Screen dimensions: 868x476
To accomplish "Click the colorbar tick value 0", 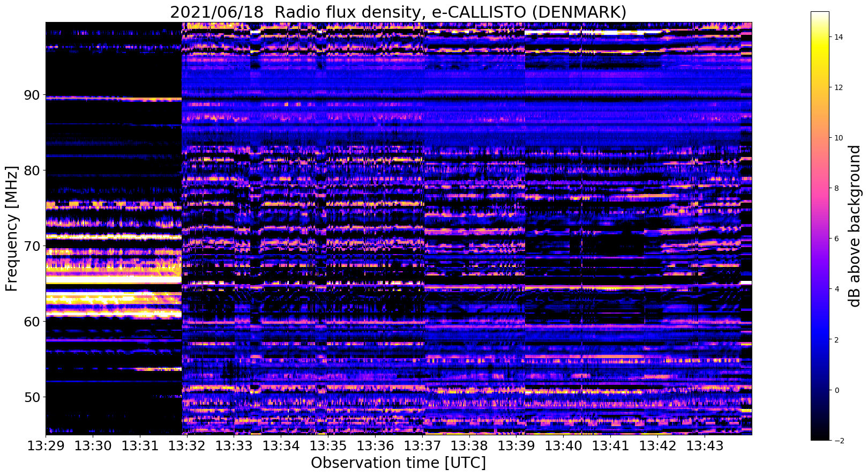I will click(836, 390).
